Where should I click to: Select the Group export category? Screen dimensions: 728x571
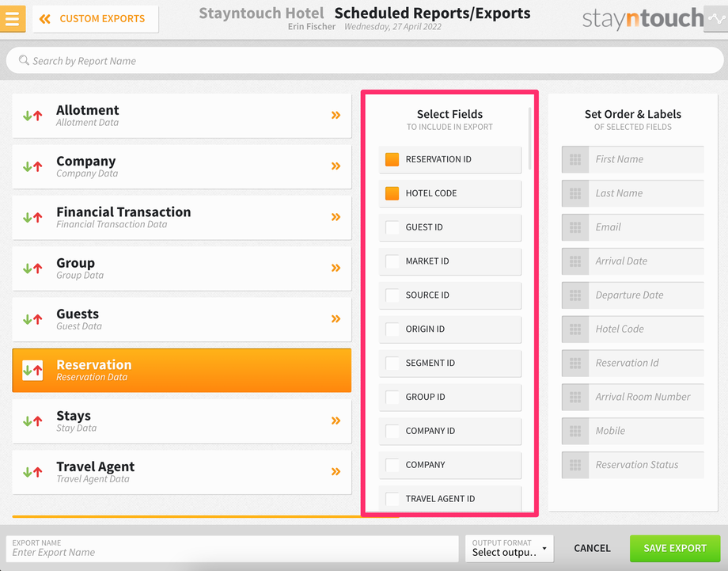(181, 268)
